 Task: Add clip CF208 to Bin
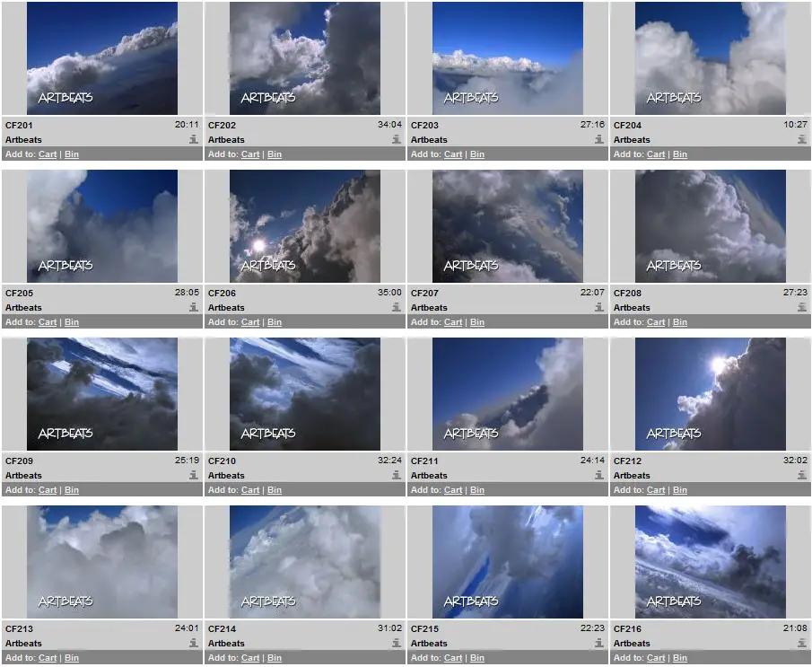[x=680, y=322]
